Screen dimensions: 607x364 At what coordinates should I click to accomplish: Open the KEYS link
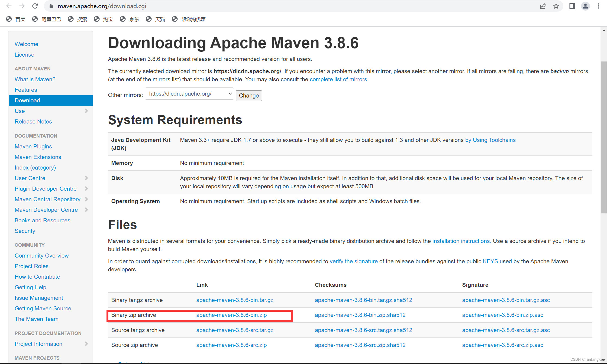(490, 261)
